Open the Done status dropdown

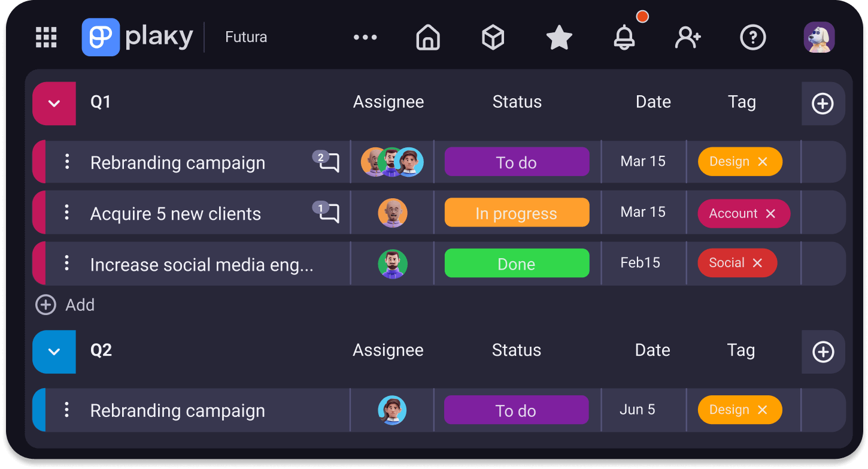517,264
